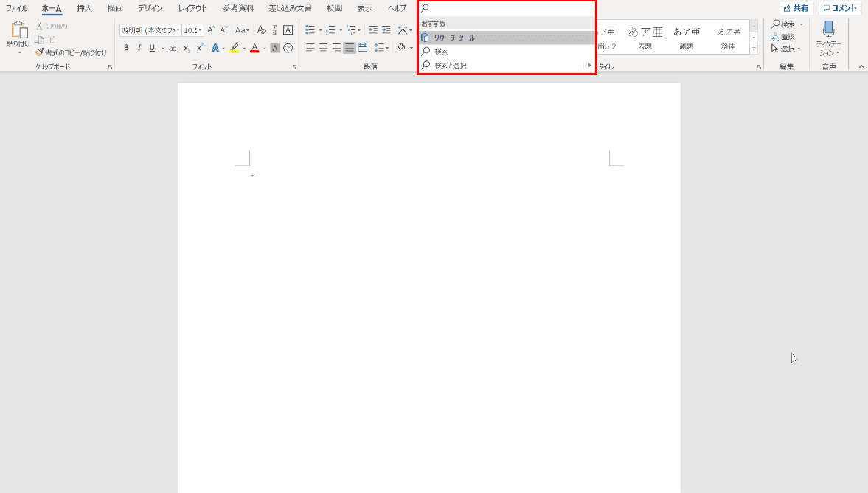The height and width of the screenshot is (493, 868).
Task: Open the font name dropdown
Action: tap(178, 30)
